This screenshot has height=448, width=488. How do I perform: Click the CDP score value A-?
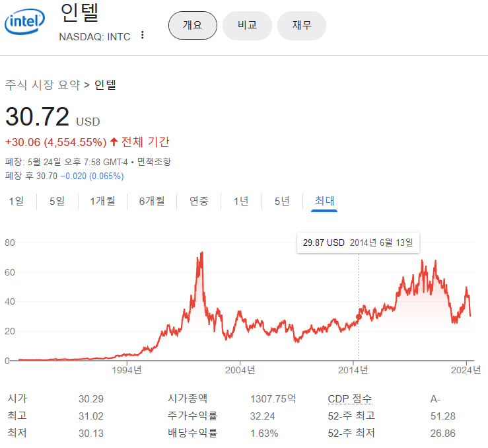435,399
